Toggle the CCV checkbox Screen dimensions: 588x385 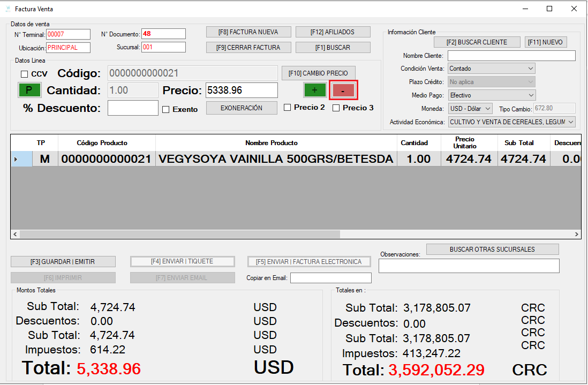tap(25, 74)
